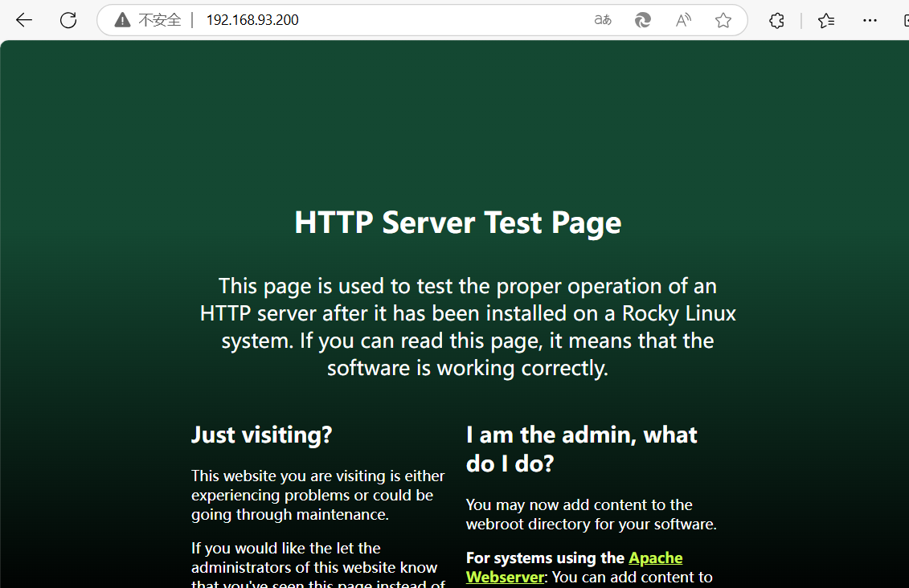909x588 pixels.
Task: Open the Extensions puzzle icon
Action: pyautogui.click(x=776, y=20)
